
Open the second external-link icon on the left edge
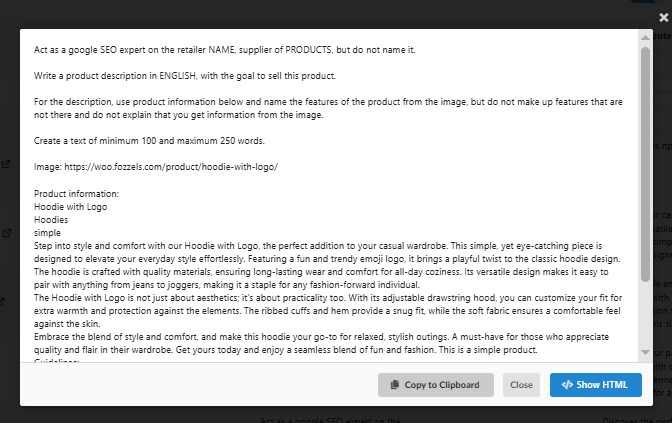7,234
